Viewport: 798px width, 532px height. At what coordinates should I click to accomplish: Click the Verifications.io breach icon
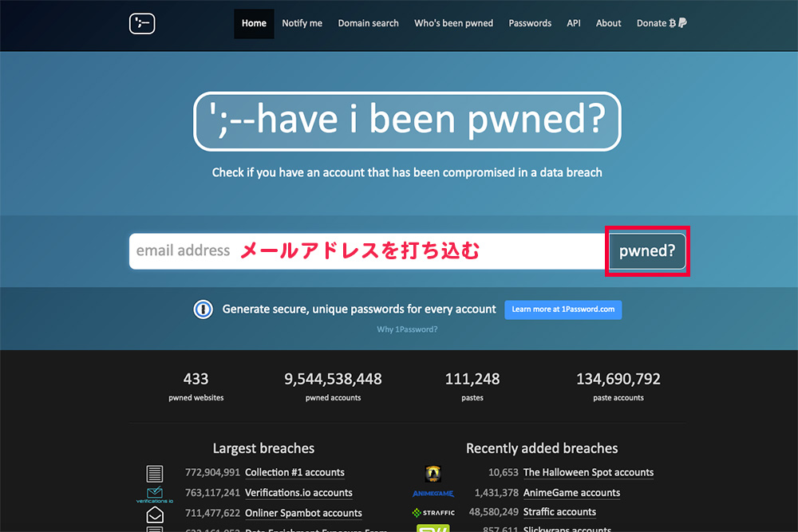155,492
